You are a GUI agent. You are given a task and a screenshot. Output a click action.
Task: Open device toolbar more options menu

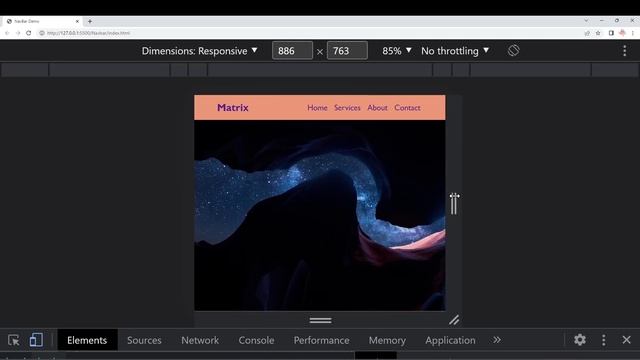pyautogui.click(x=624, y=51)
